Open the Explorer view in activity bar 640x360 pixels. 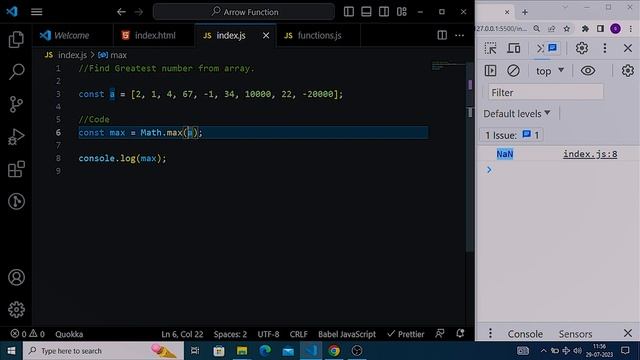(x=16, y=40)
